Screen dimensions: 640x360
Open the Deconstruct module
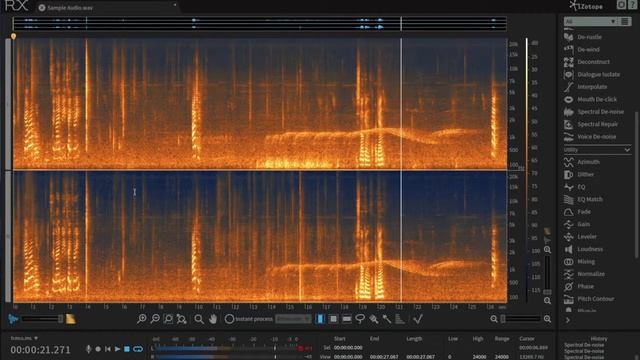pos(587,62)
